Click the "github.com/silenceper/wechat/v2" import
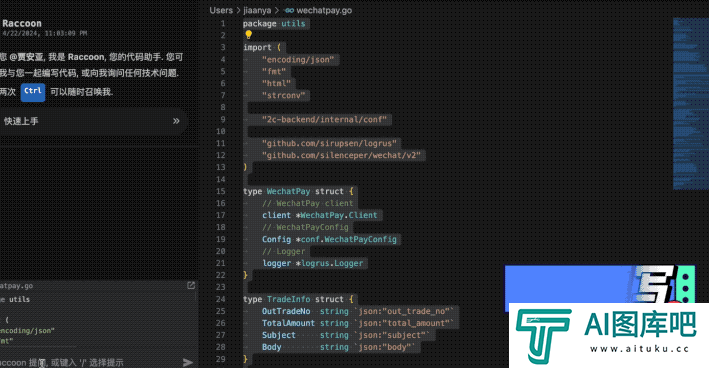Screen dimensions: 709x368 (x=341, y=155)
